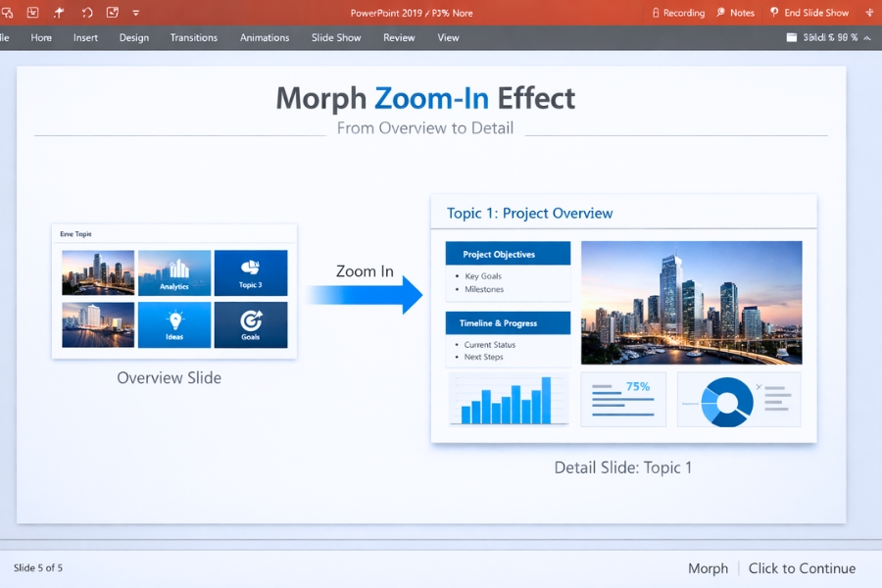Click the Undo arrow icon
Image resolution: width=882 pixels, height=588 pixels.
point(86,13)
